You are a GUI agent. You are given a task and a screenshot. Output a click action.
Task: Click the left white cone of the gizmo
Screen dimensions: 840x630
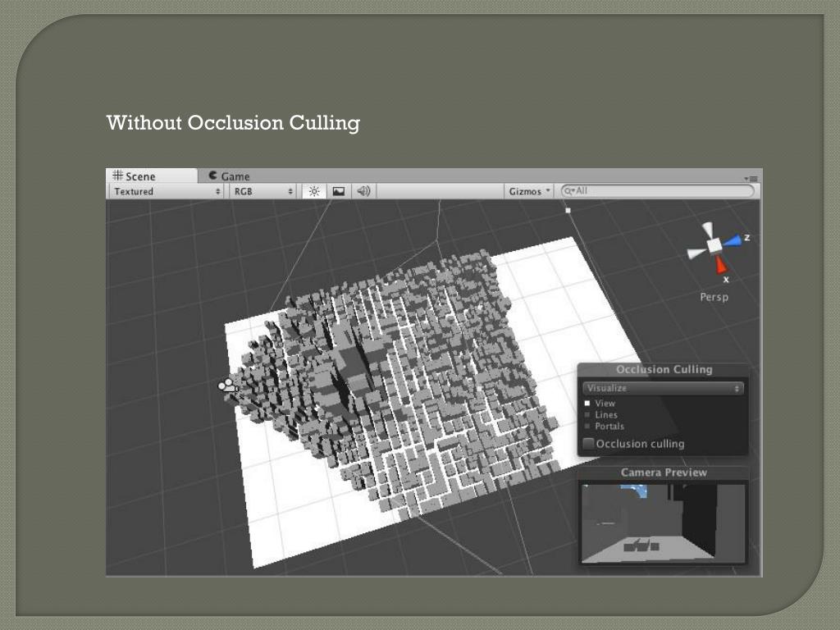click(x=696, y=253)
